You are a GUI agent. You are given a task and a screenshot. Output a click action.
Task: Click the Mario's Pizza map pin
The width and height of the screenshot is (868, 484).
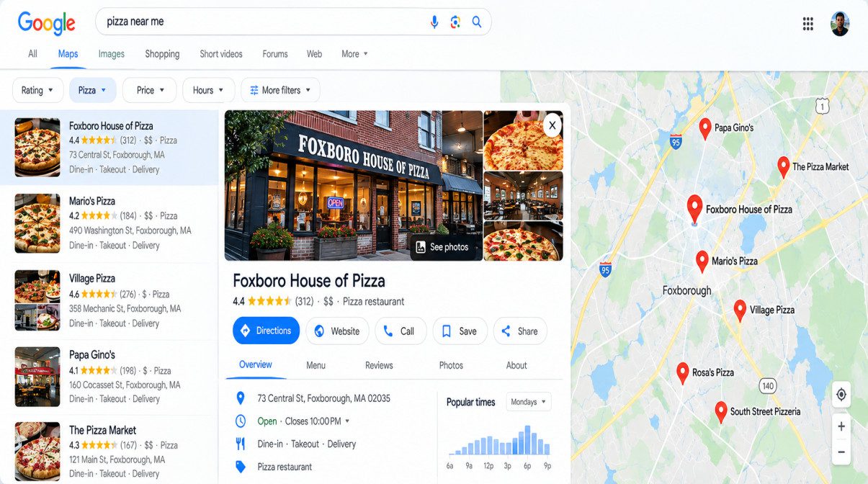(702, 261)
